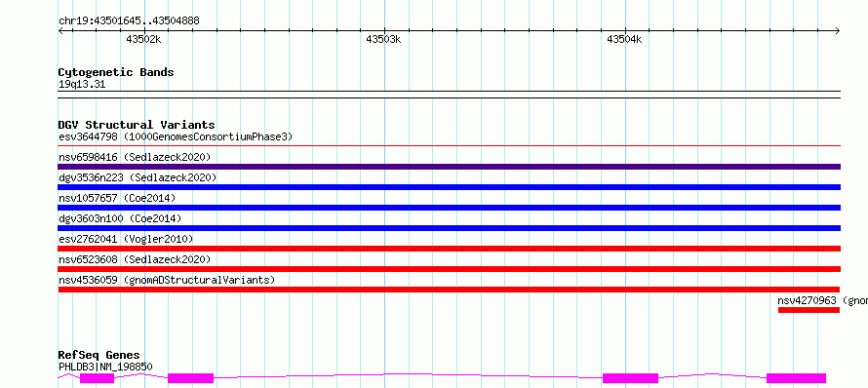Viewport: 868px width, 388px height.
Task: Open the PHLDB3|NM_198850 gene label
Action: point(105,367)
